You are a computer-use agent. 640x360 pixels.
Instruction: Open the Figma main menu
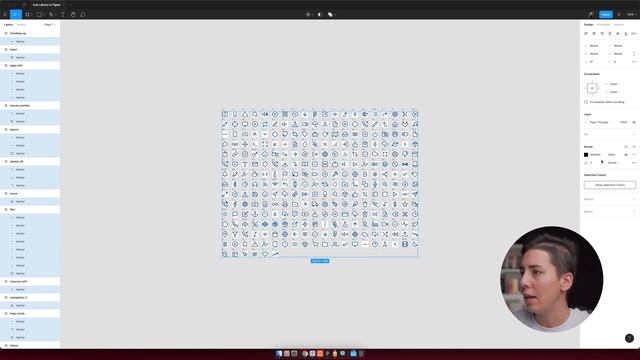pos(5,14)
